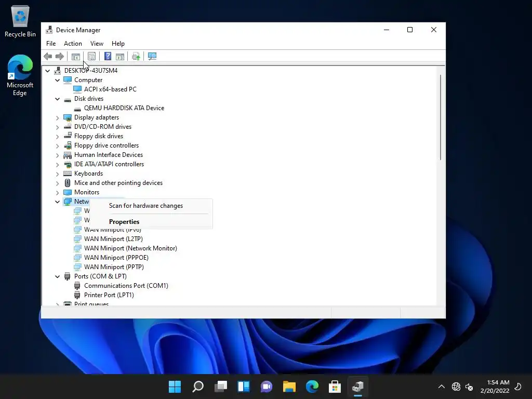Expand the Monitors category
The height and width of the screenshot is (399, 532).
click(x=57, y=192)
